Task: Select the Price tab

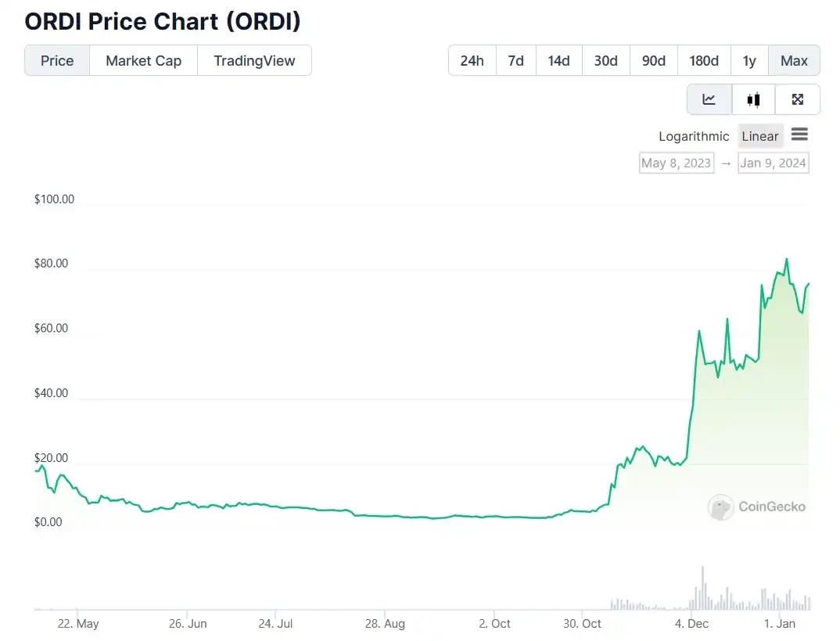Action: (57, 60)
